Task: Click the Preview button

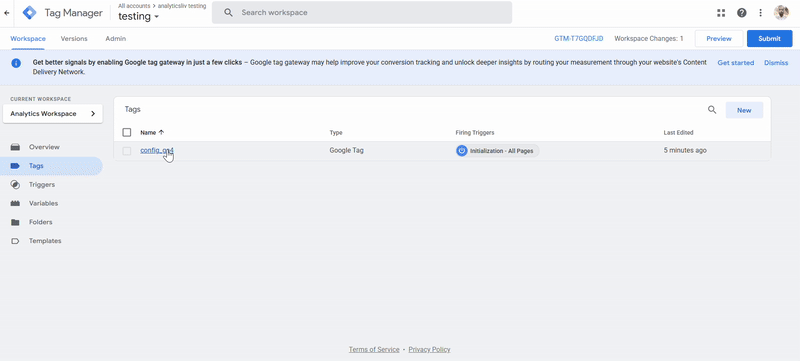Action: [x=719, y=39]
